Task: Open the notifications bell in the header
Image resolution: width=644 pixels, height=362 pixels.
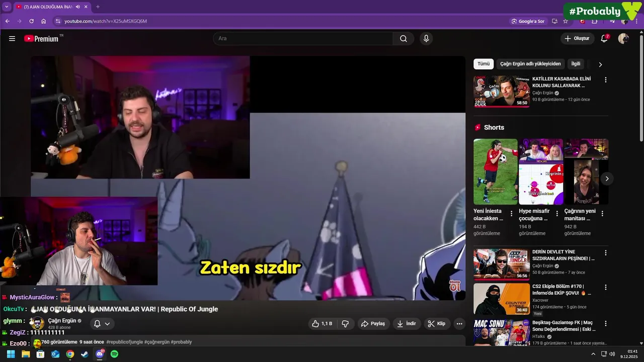Action: click(x=604, y=39)
